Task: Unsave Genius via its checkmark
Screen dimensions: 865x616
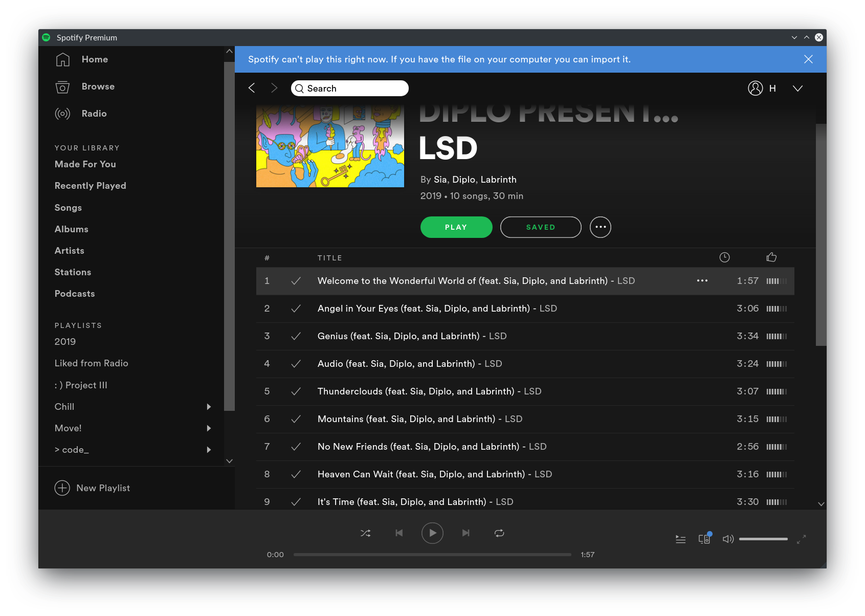Action: (296, 336)
